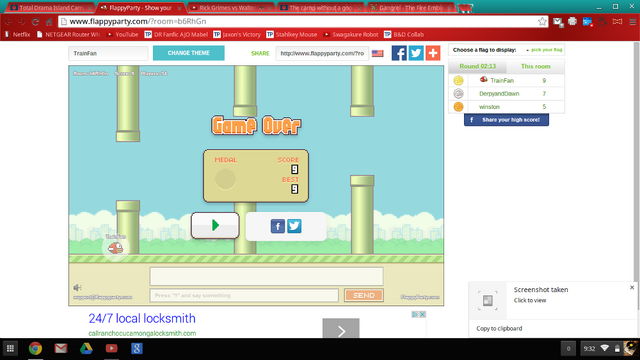Image resolution: width=640 pixels, height=360 pixels.
Task: Open the Chrome menu hamburger icon
Action: (633, 22)
